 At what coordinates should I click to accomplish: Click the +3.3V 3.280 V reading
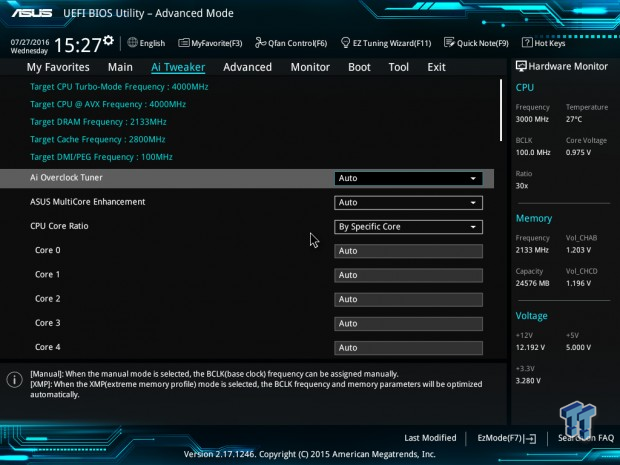(528, 380)
